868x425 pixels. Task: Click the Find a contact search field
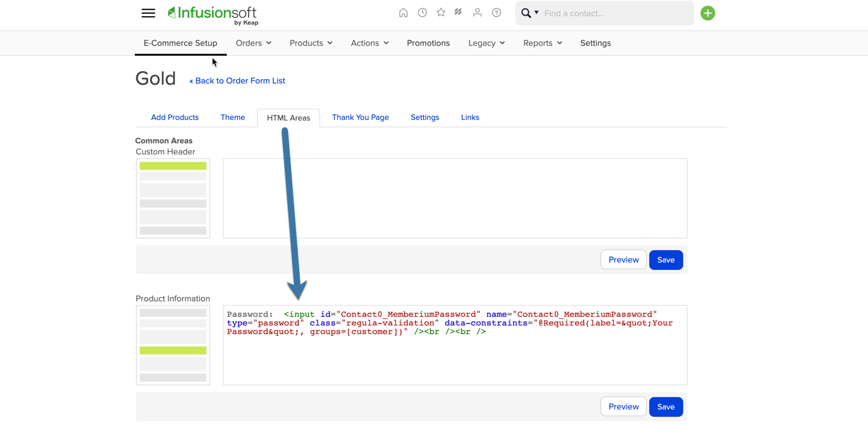tap(616, 13)
